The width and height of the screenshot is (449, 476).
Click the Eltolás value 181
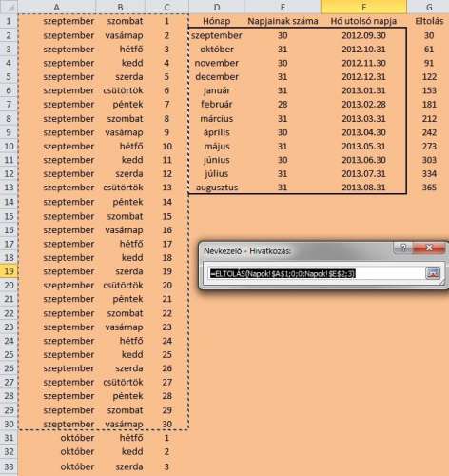[x=428, y=104]
